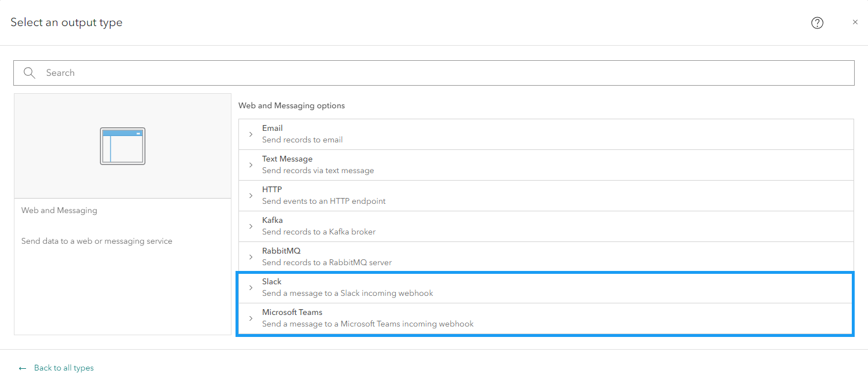Expand the Email chevron
868x385 pixels.
pos(251,134)
